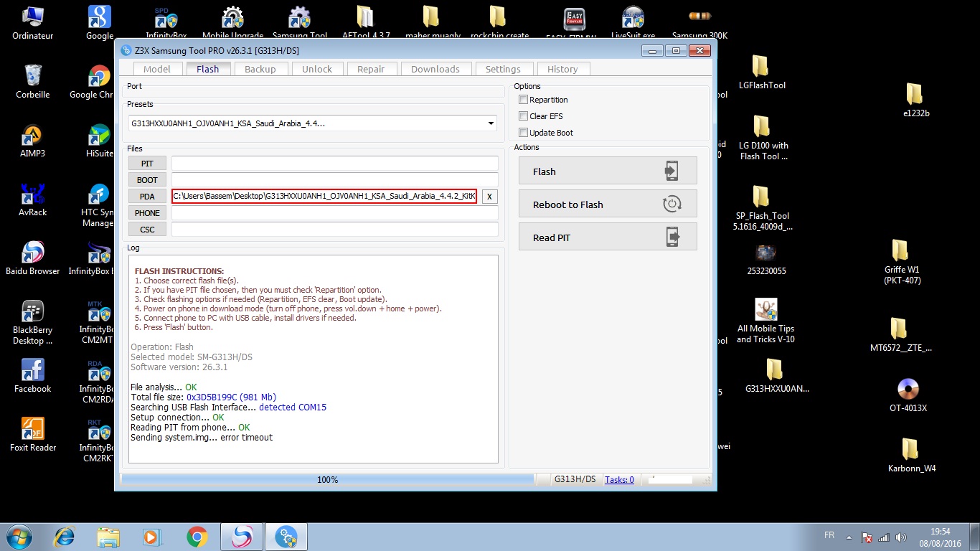Click the BOOT file button
Viewport: 980px width, 551px height.
tap(147, 180)
